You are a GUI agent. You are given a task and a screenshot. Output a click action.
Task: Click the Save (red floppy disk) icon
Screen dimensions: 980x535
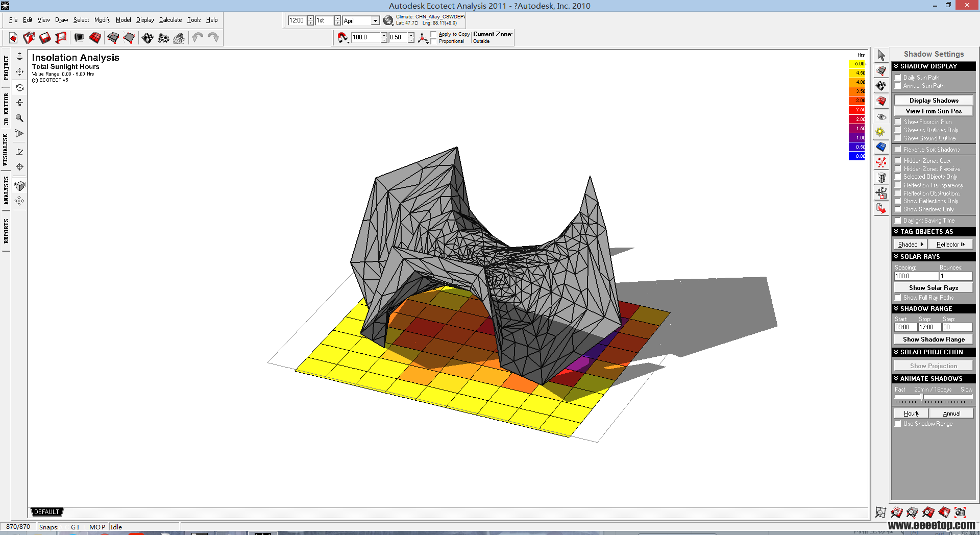click(45, 38)
